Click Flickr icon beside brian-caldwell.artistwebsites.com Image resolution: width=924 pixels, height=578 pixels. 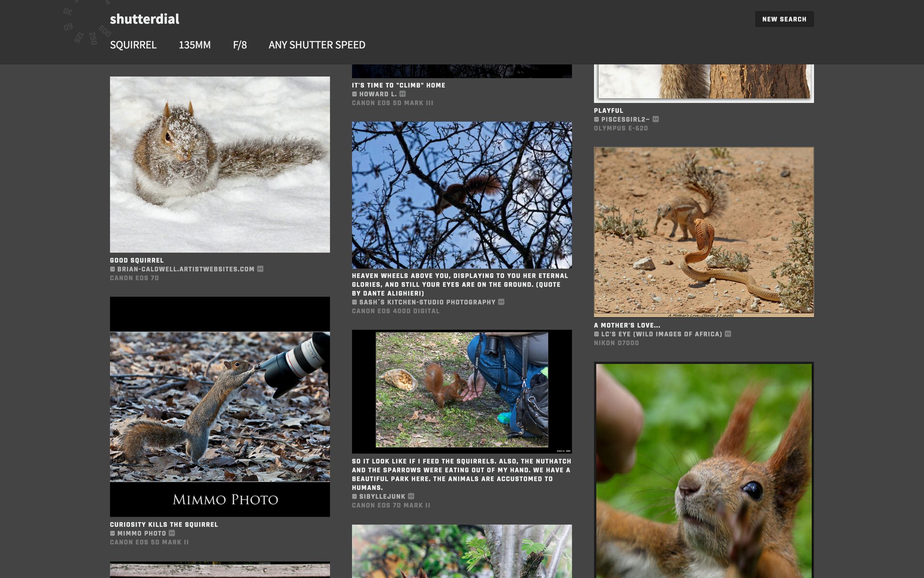point(260,269)
